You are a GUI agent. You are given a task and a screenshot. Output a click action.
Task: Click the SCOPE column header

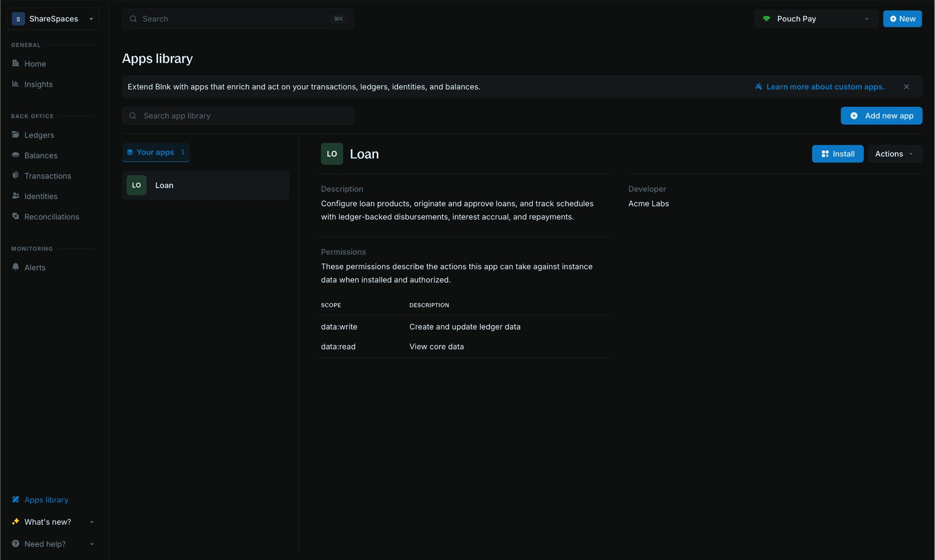point(331,305)
